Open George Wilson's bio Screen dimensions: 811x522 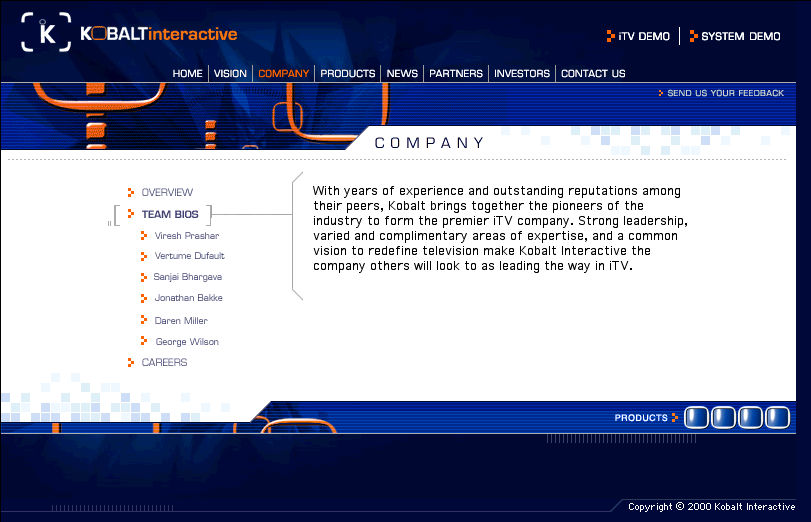click(187, 341)
